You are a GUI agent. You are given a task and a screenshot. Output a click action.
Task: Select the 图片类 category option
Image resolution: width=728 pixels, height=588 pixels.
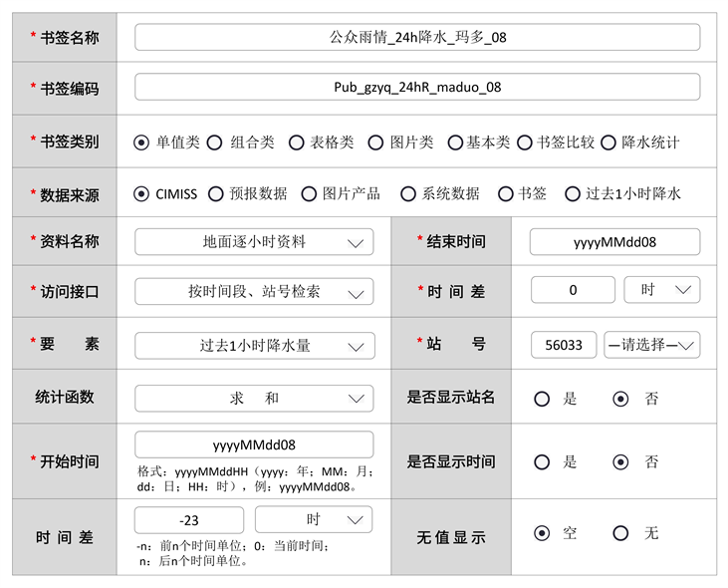coord(375,143)
